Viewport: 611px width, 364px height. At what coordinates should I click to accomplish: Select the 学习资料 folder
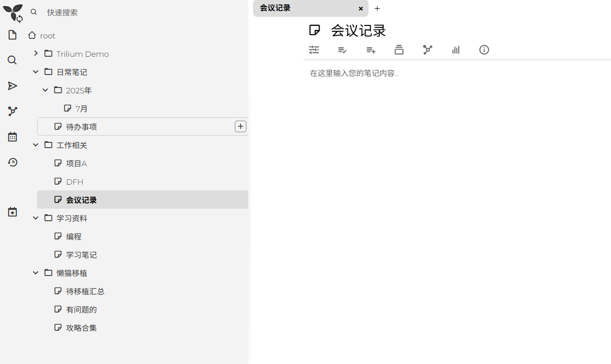(x=72, y=218)
